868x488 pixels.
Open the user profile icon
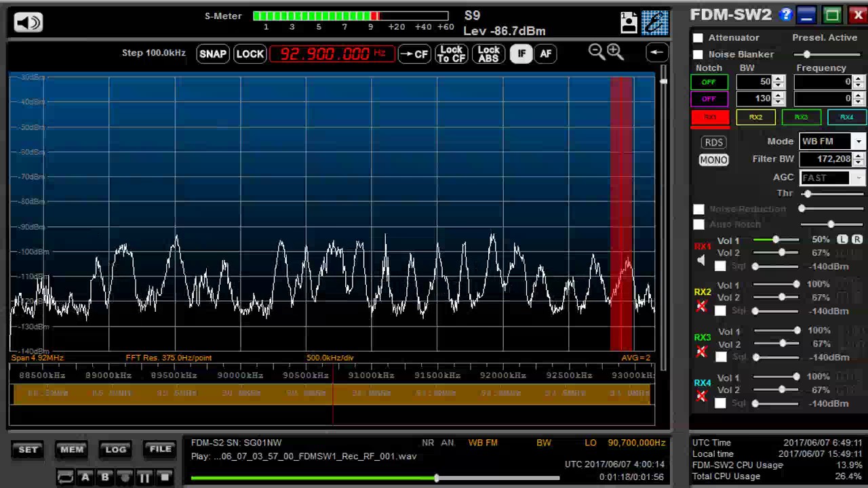click(629, 23)
